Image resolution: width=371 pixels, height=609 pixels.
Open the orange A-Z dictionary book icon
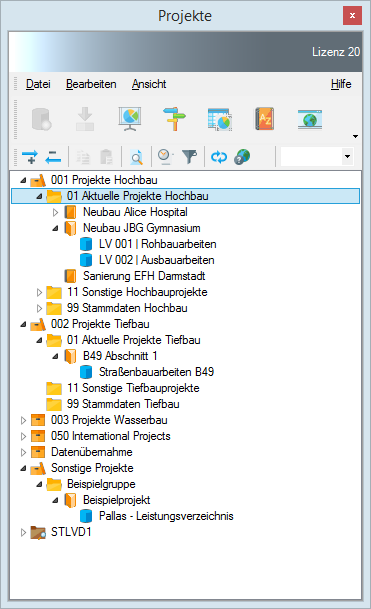point(265,119)
